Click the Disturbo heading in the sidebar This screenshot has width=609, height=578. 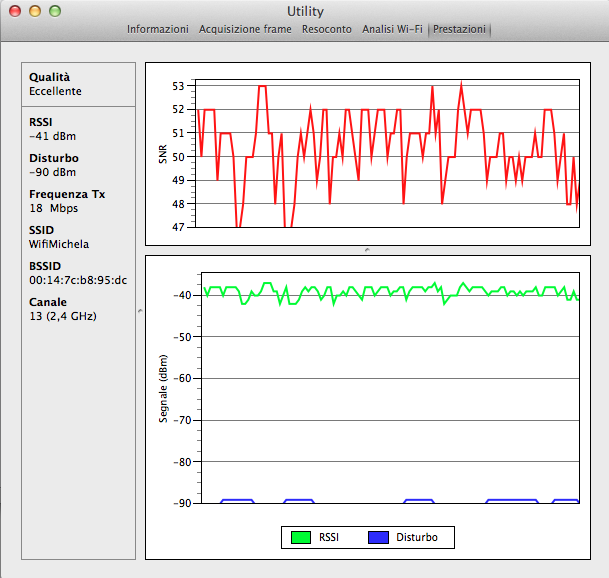pos(54,158)
